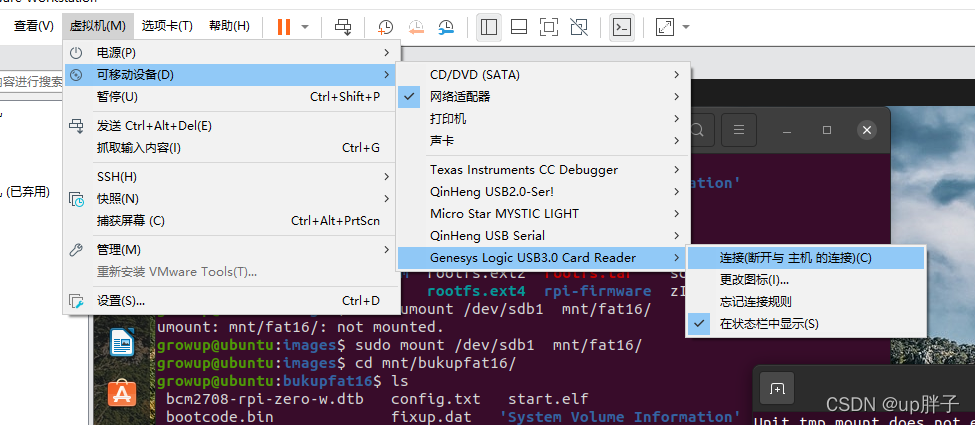Select 可移动设备(D) menu entry
This screenshot has width=975, height=425.
(x=231, y=75)
